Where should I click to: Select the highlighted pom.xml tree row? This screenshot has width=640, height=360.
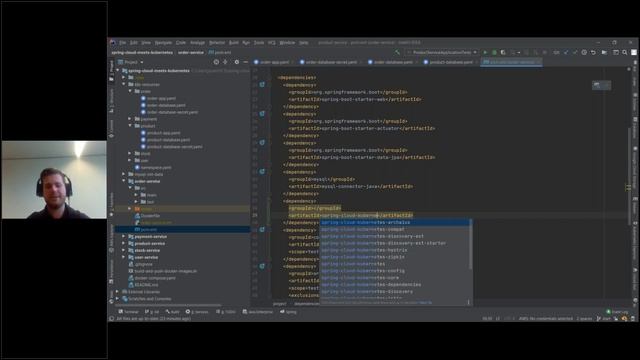(x=182, y=229)
